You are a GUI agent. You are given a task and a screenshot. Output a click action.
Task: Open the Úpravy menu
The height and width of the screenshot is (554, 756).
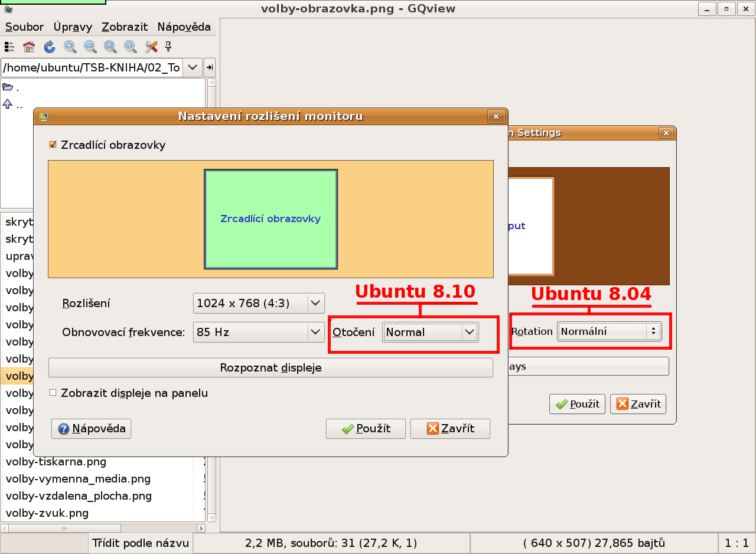click(x=73, y=27)
